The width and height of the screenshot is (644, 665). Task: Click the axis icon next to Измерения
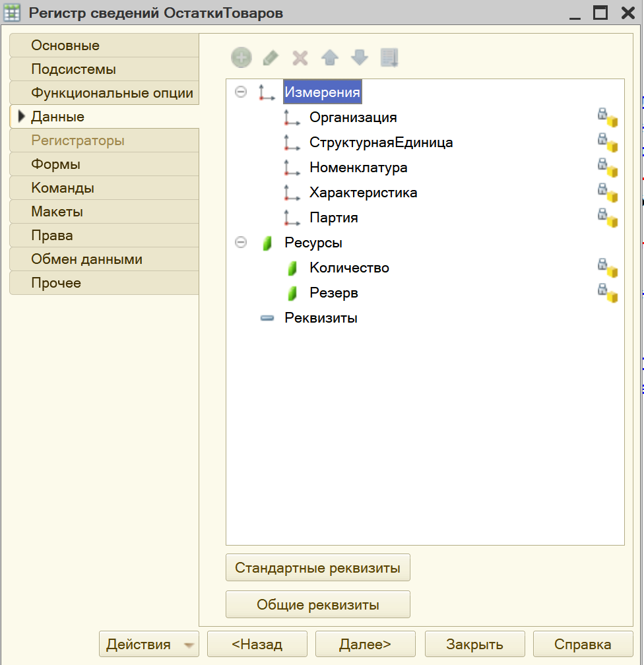tap(267, 92)
